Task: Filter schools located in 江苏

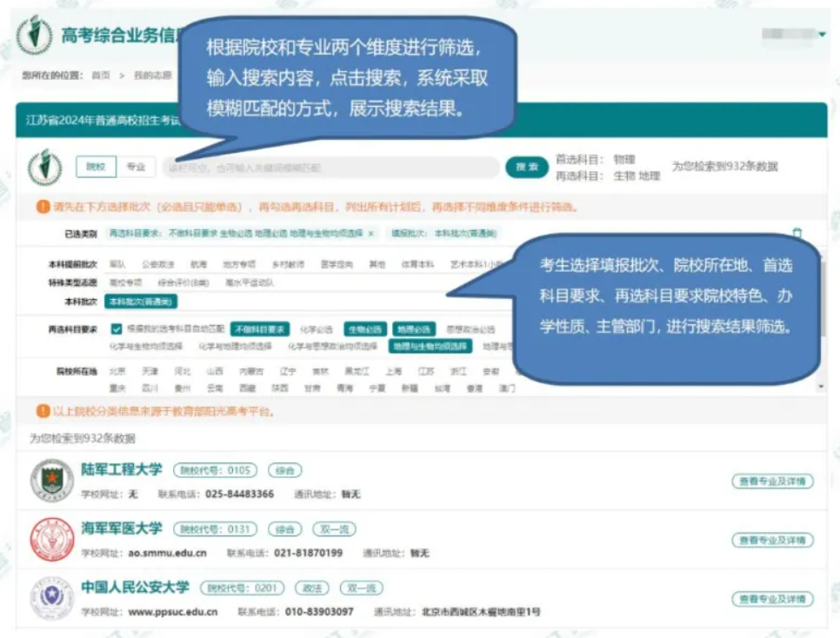Action: pos(426,371)
